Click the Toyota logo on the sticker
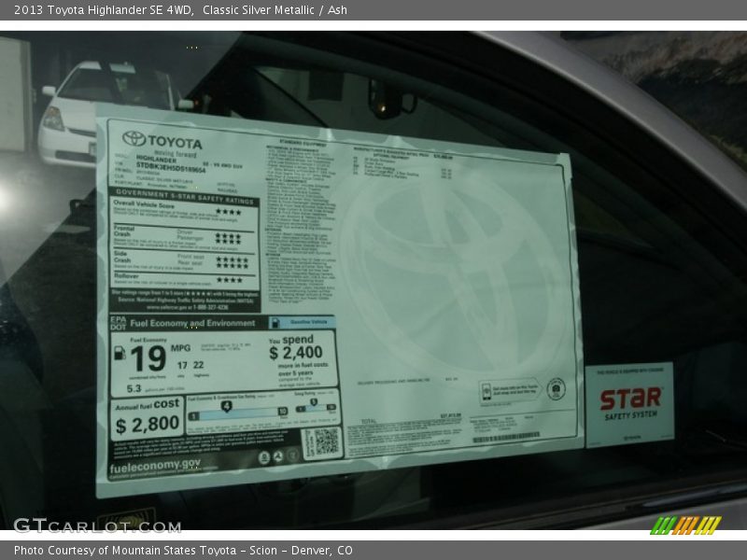The height and width of the screenshot is (560, 747). click(134, 139)
